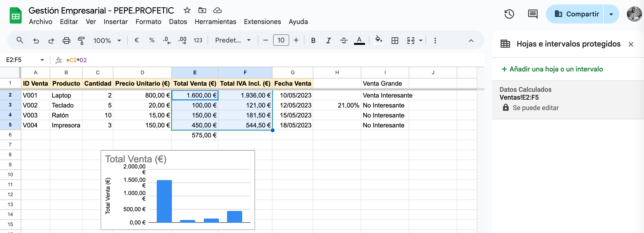Screen dimensions: 644x233
Task: Toggle bold formatting
Action: pos(313,41)
